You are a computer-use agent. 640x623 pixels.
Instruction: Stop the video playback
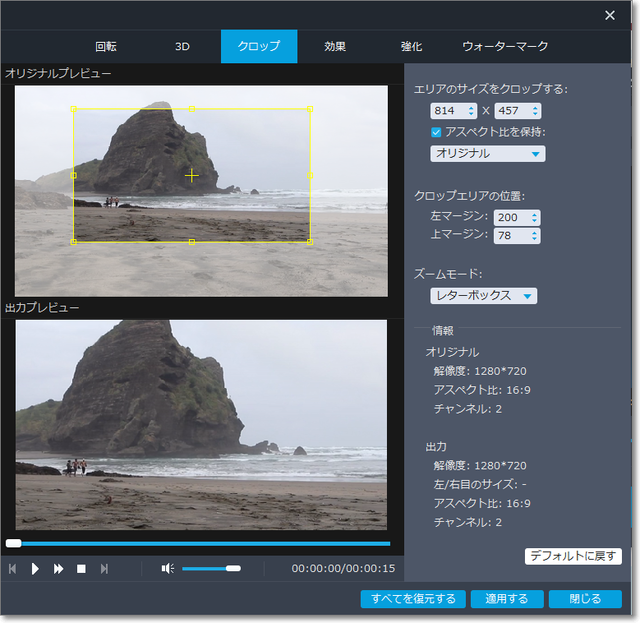point(81,569)
